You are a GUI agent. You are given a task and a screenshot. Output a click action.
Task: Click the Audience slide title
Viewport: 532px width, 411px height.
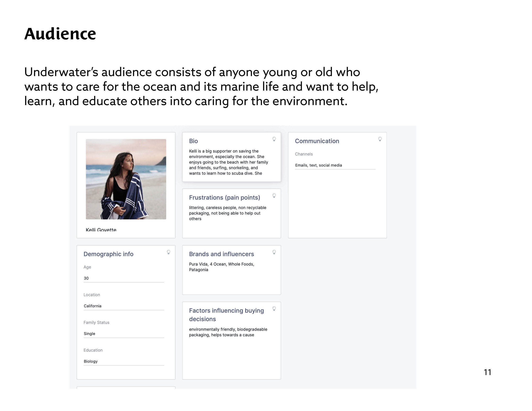[60, 34]
